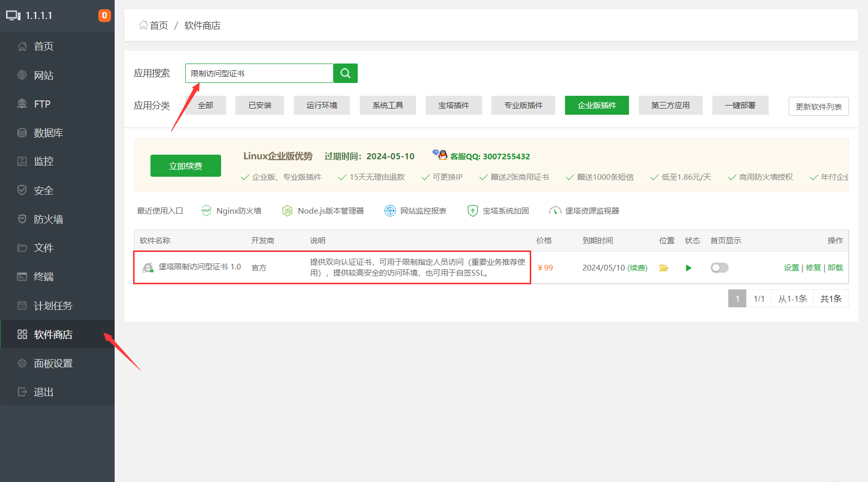Click the 更新软件列表 button
This screenshot has height=482, width=868.
click(x=818, y=106)
